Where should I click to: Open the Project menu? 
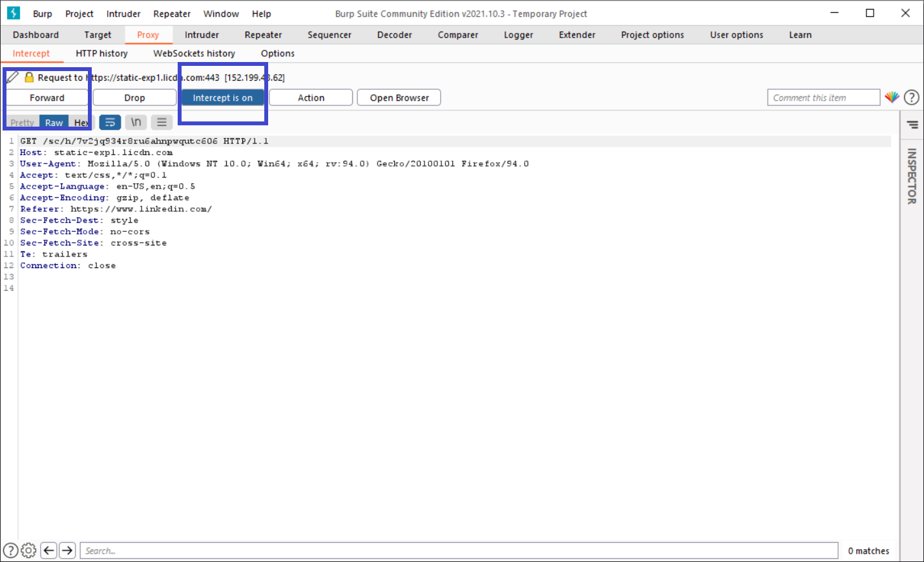[x=79, y=14]
